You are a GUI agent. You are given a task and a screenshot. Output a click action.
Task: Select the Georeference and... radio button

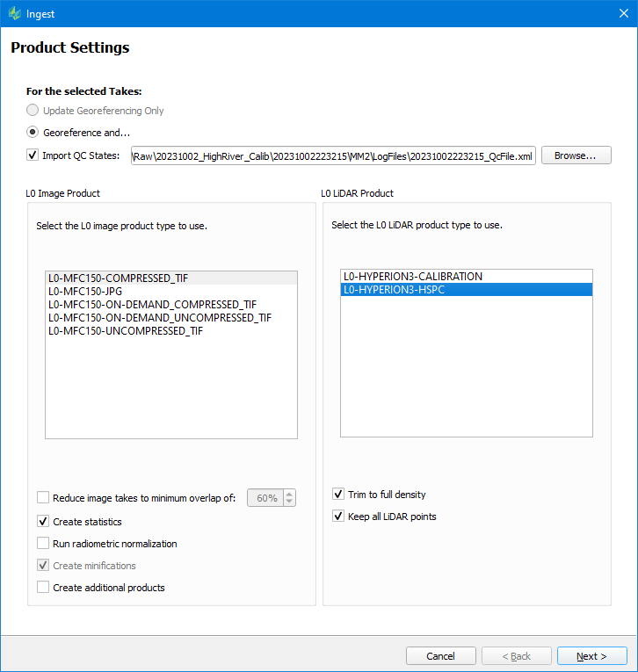33,133
